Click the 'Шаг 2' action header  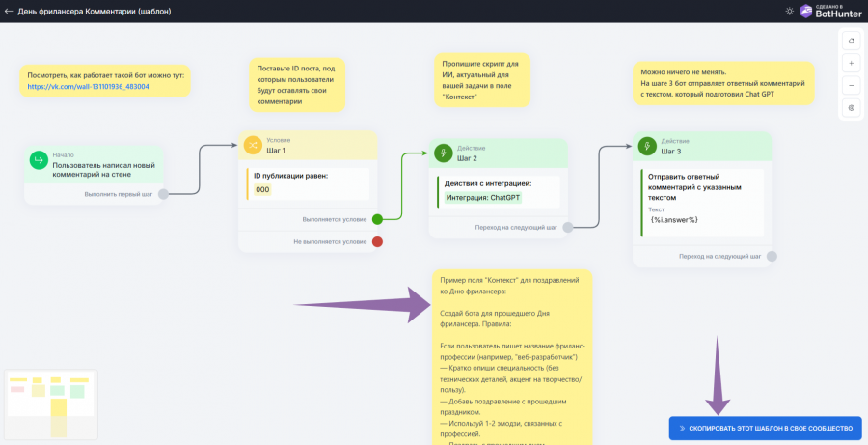click(x=499, y=153)
